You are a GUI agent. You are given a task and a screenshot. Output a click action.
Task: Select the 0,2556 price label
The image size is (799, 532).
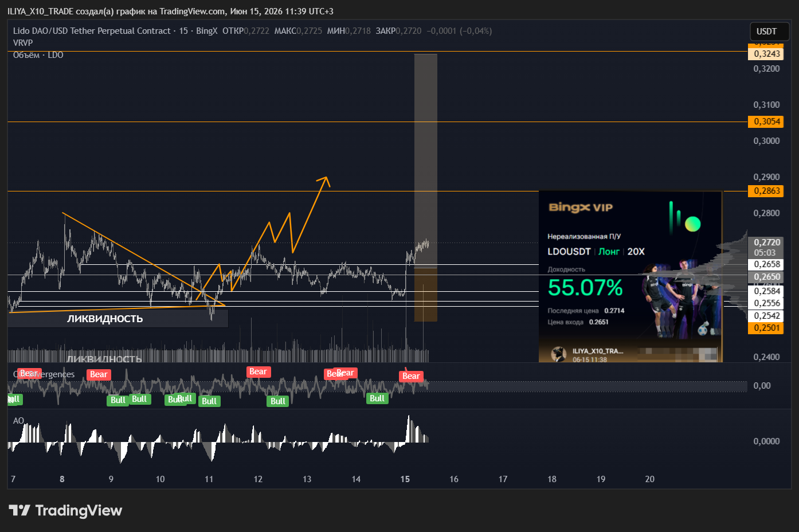pyautogui.click(x=767, y=303)
